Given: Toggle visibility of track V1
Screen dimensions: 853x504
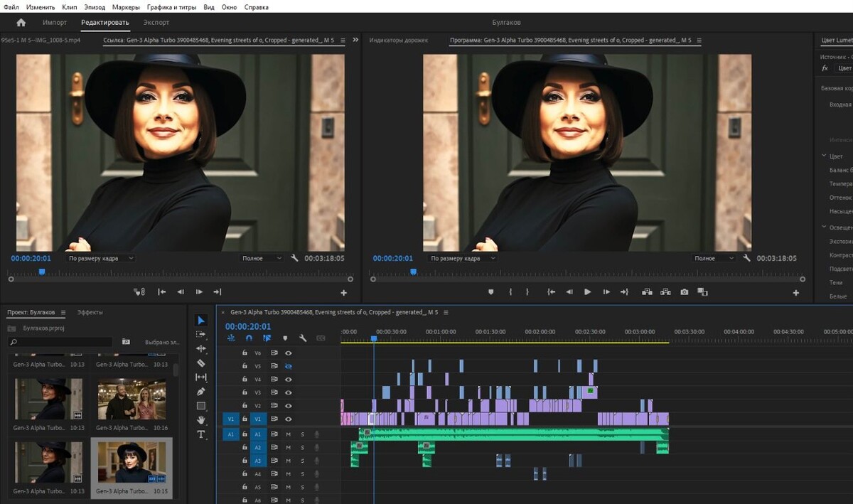Looking at the screenshot, I should pyautogui.click(x=289, y=419).
